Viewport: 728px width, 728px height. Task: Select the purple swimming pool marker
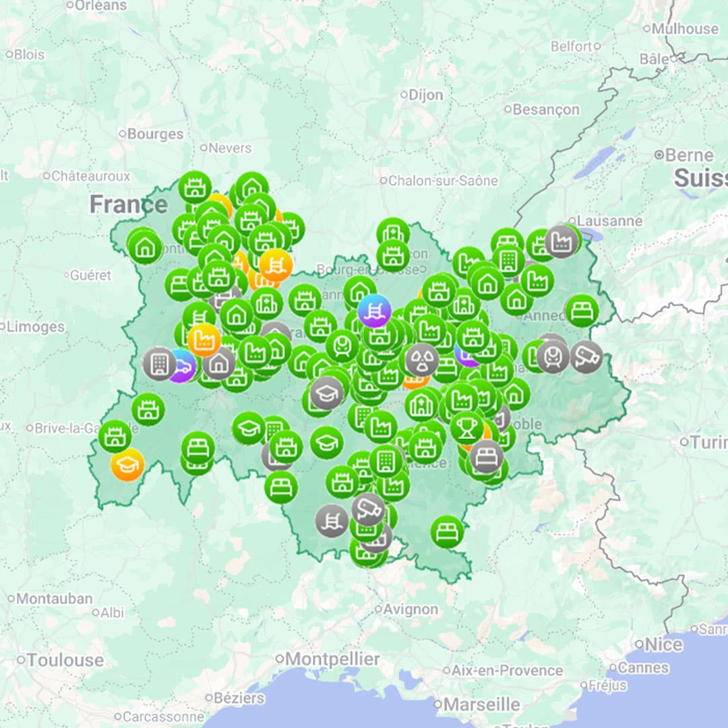point(375,310)
